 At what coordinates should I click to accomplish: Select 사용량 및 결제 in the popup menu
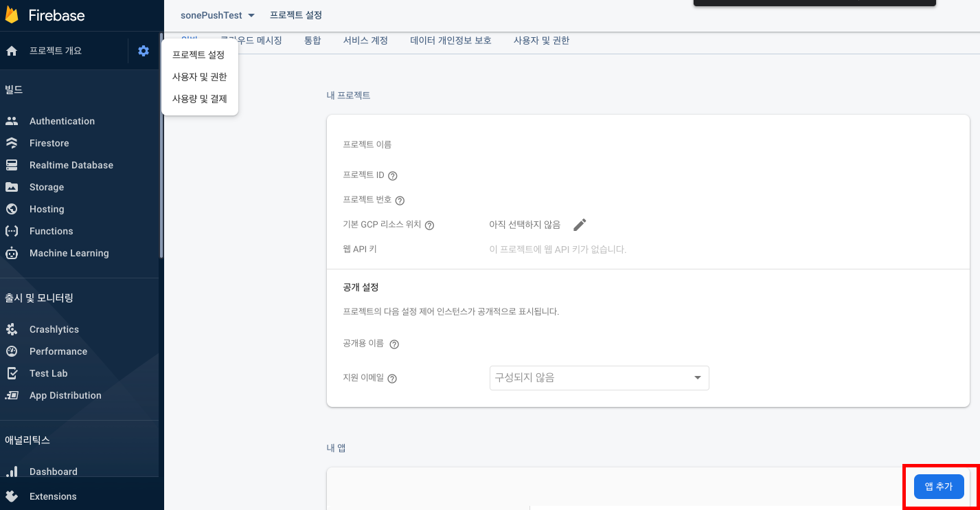pos(199,99)
